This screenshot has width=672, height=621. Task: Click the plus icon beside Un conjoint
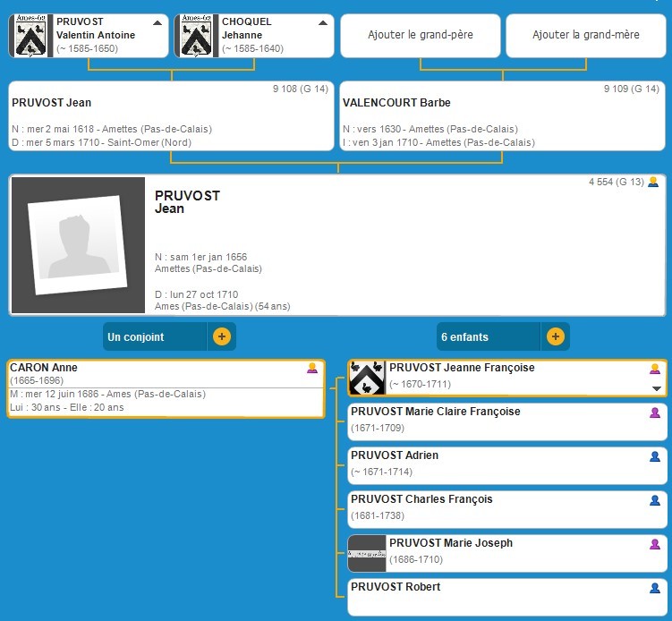pos(222,337)
